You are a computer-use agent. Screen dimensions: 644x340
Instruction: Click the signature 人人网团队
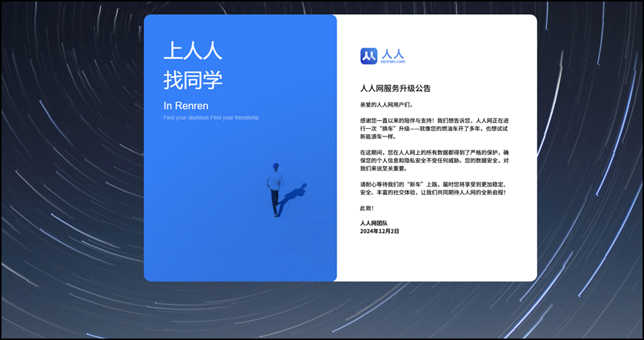coord(374,224)
